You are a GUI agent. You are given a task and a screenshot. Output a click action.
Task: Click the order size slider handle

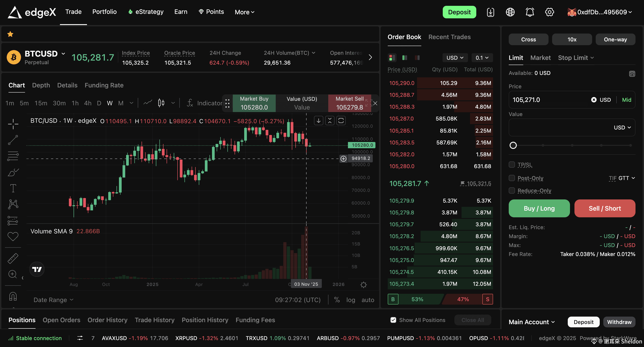(x=513, y=145)
